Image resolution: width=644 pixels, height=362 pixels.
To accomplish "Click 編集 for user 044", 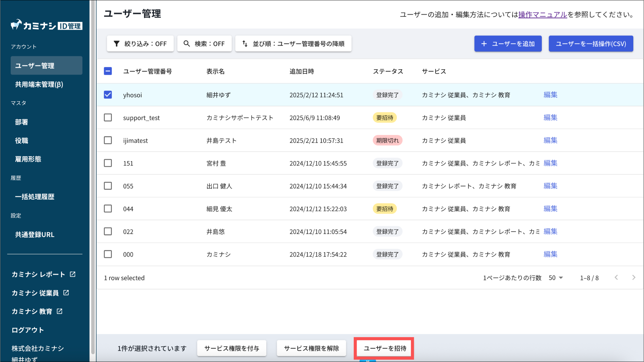I will [x=551, y=209].
